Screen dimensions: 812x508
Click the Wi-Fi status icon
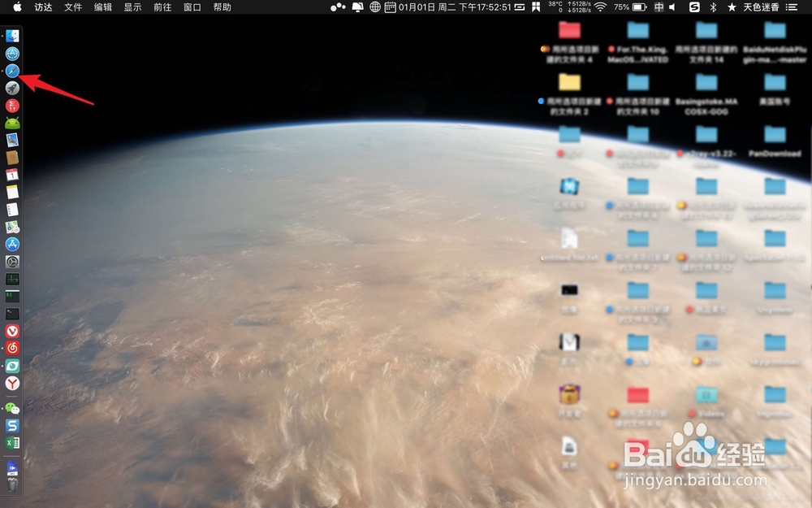coord(600,7)
